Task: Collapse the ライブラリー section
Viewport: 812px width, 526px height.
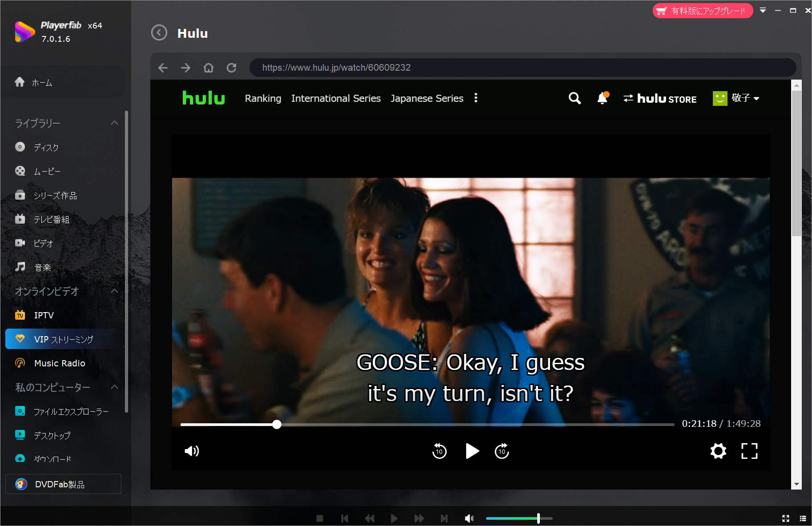Action: pos(114,123)
